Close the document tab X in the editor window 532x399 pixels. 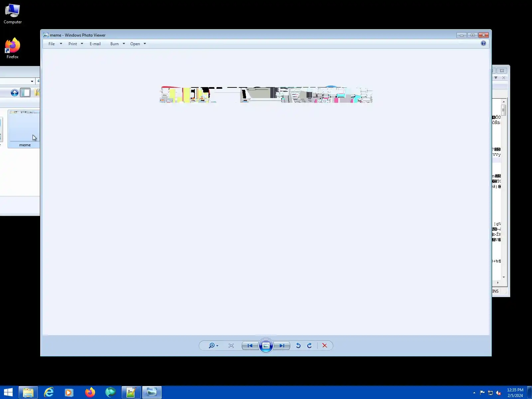504,78
